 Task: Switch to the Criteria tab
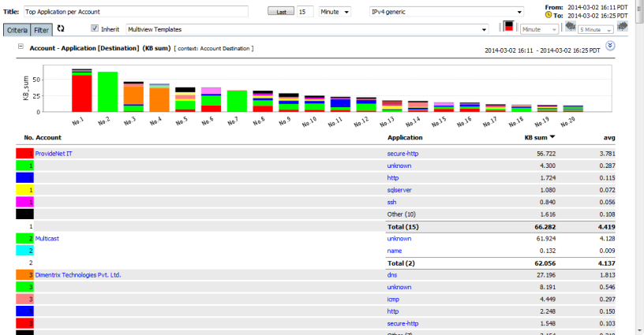click(17, 30)
